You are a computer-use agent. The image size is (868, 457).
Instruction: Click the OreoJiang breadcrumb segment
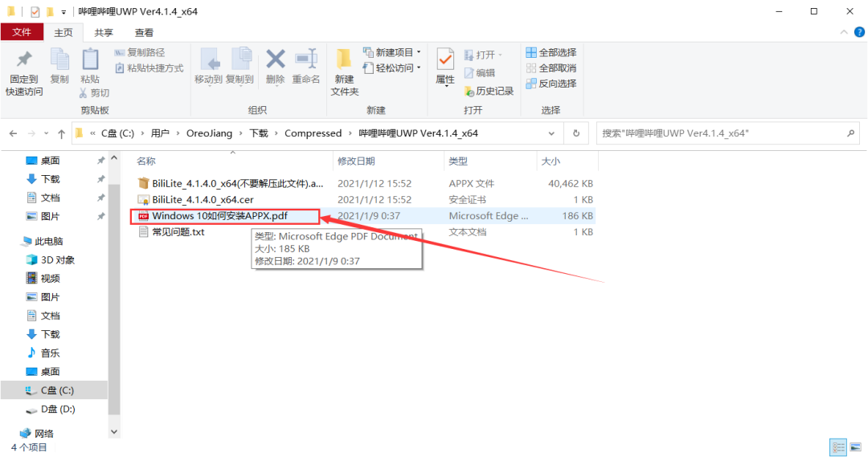pyautogui.click(x=209, y=133)
